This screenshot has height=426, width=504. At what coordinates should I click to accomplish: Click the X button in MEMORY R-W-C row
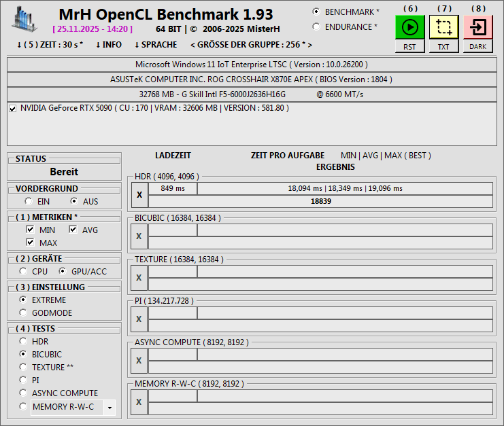click(139, 402)
